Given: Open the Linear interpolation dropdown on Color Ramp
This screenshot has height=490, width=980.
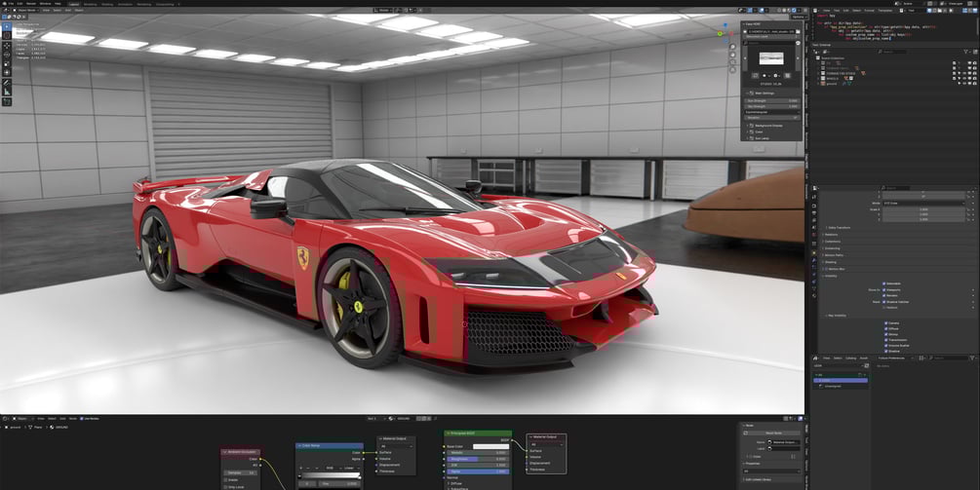Looking at the screenshot, I should point(350,468).
